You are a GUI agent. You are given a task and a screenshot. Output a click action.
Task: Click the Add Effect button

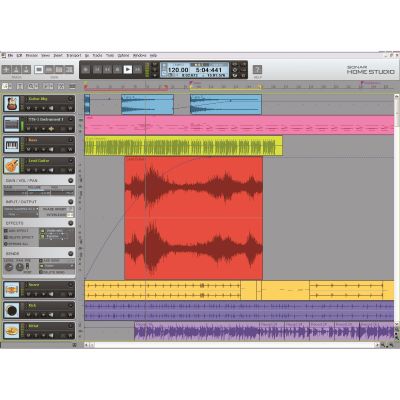point(17,231)
